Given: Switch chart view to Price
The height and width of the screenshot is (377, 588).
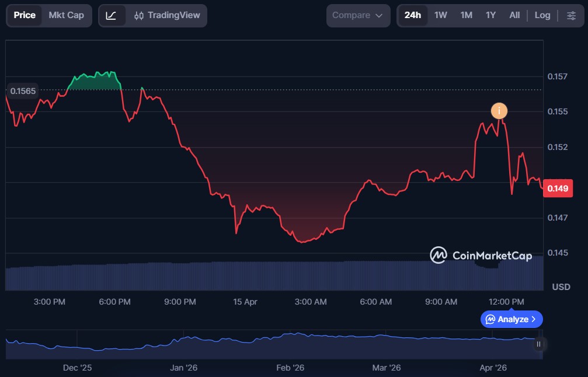Looking at the screenshot, I should pos(25,16).
